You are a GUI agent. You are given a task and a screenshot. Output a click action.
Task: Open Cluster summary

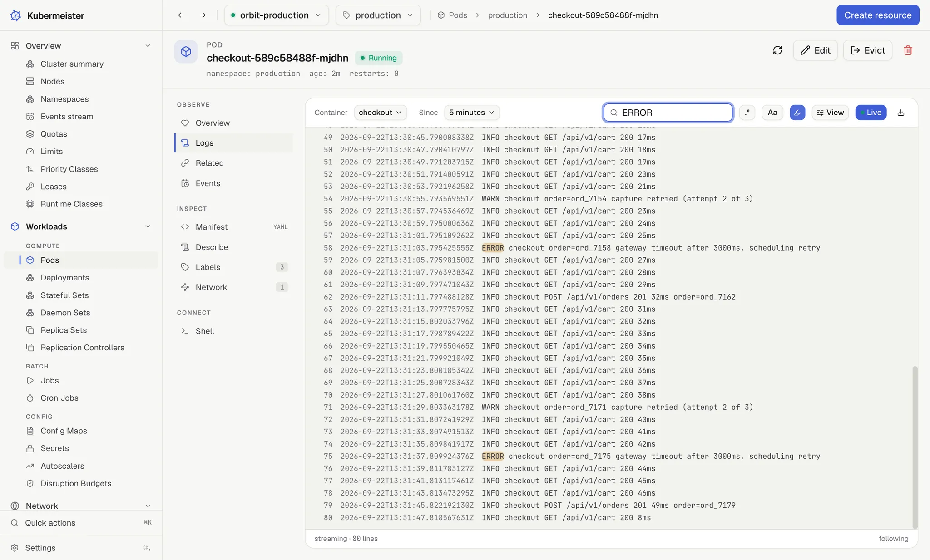tap(72, 64)
